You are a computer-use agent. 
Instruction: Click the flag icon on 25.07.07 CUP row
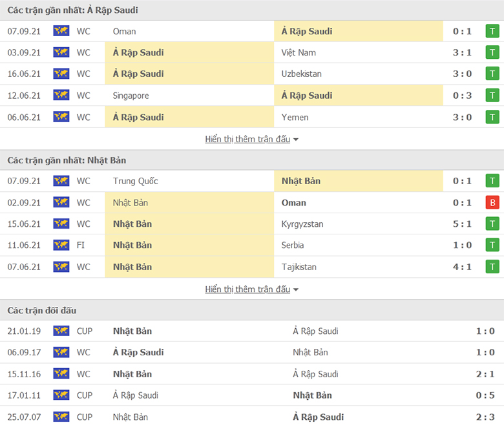click(61, 417)
